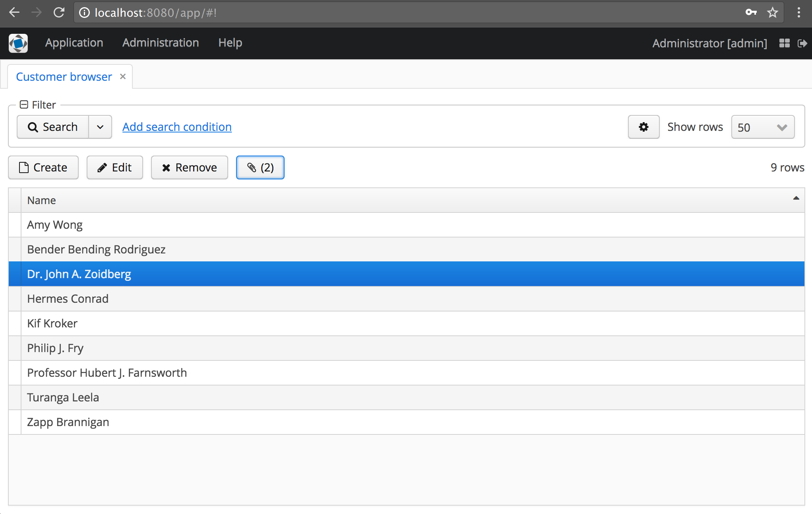
Task: Close the Customer browser tab
Action: [123, 76]
